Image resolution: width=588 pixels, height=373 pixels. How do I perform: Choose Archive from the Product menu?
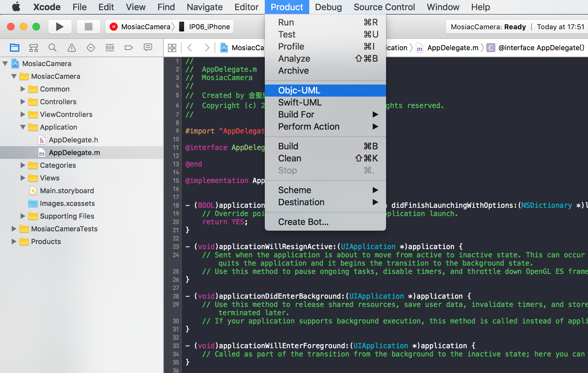(325, 71)
